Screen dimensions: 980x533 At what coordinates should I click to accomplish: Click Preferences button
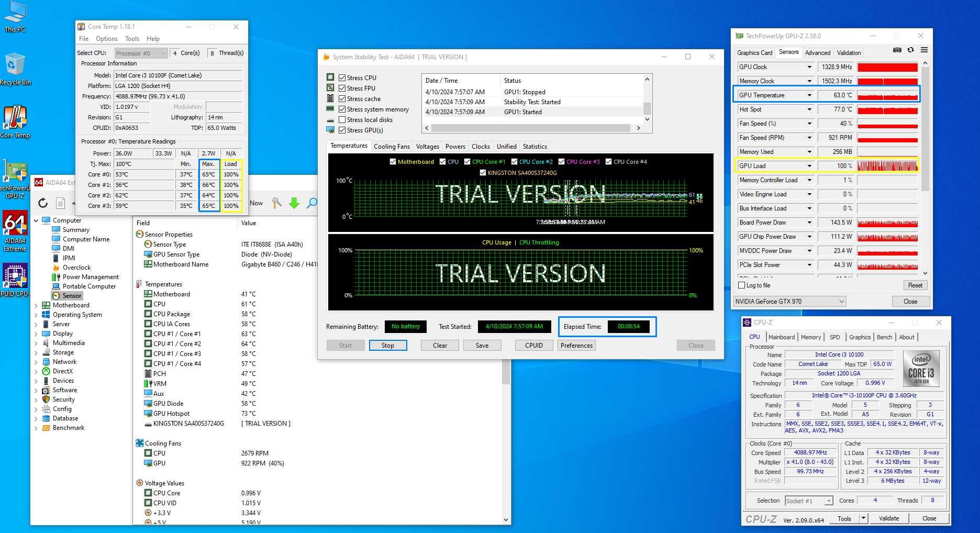click(576, 346)
